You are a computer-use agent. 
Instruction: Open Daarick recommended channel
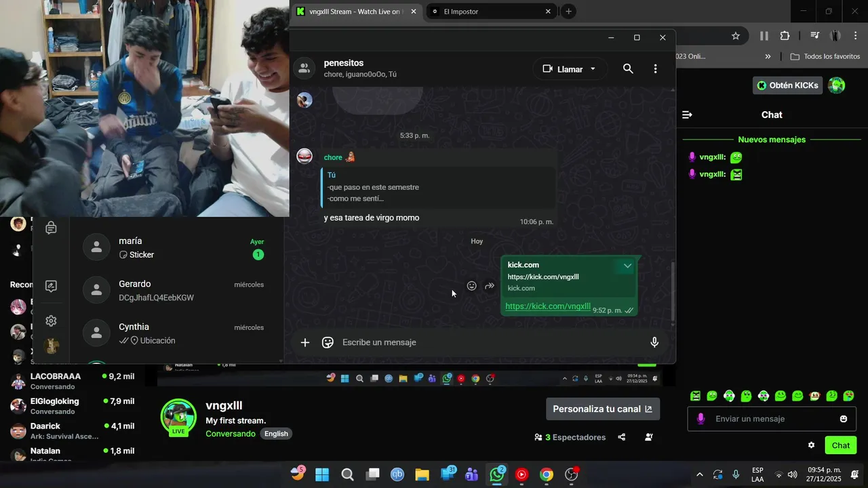[x=72, y=431]
